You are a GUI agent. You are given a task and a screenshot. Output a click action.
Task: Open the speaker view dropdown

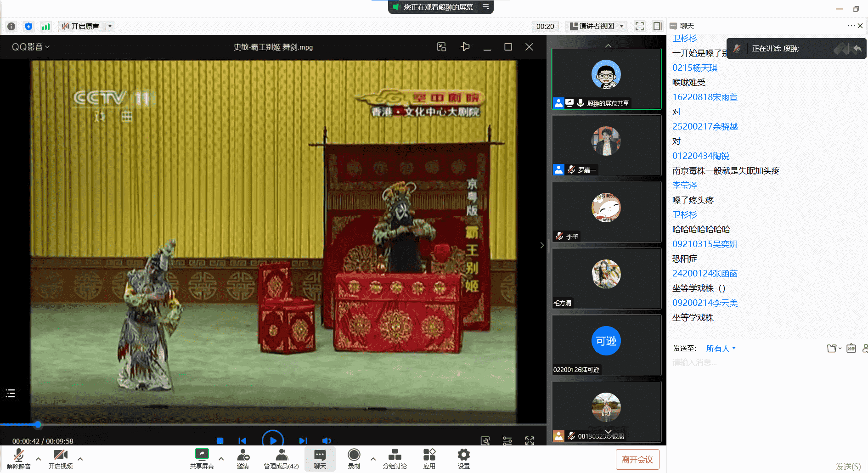[597, 26]
